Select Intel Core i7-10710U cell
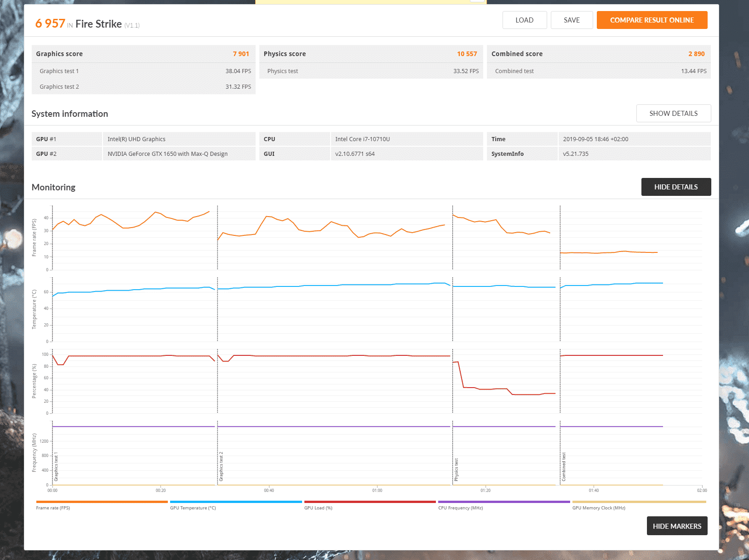This screenshot has width=749, height=560. coord(406,139)
